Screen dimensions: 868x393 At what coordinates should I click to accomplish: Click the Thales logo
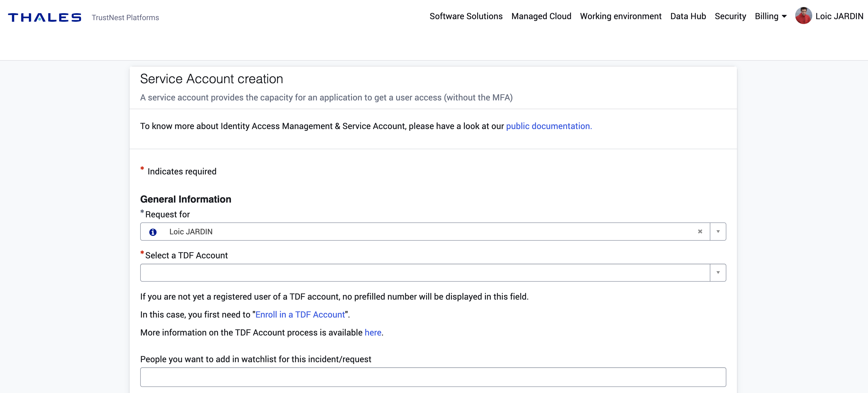pyautogui.click(x=44, y=17)
